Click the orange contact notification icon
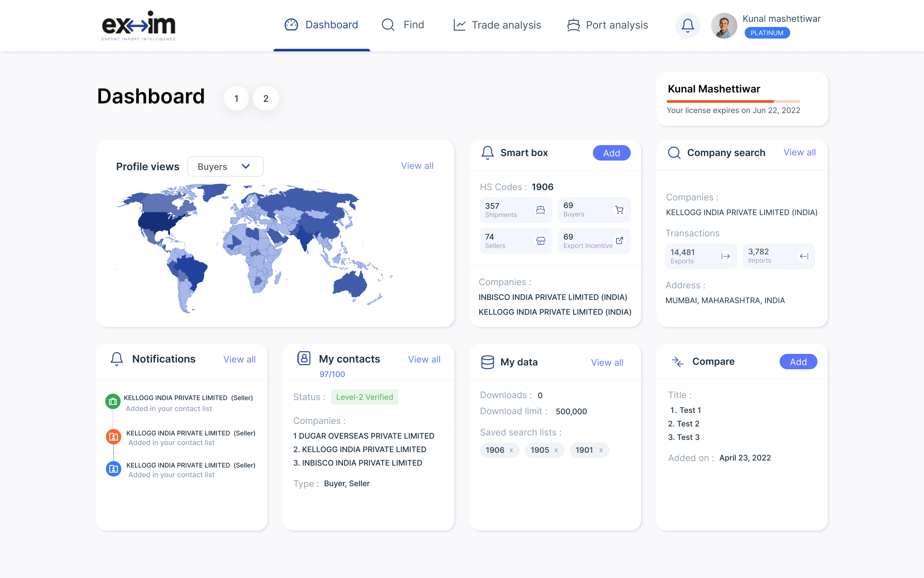Screen dimensions: 924x578 coord(113,437)
